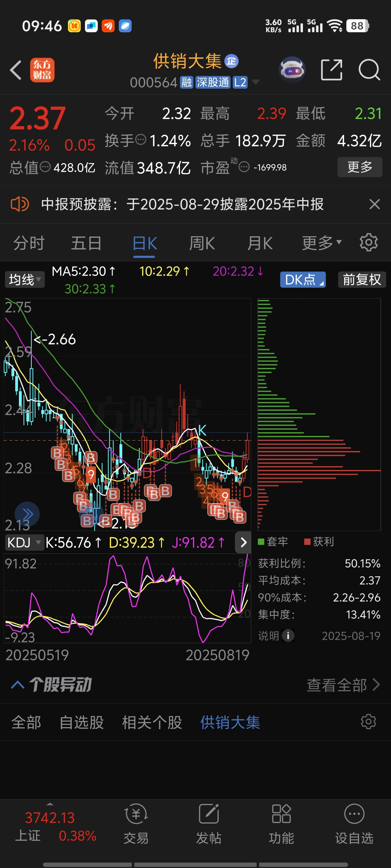Tap the cost distribution histogram
Image resolution: width=391 pixels, height=868 pixels.
[x=319, y=414]
